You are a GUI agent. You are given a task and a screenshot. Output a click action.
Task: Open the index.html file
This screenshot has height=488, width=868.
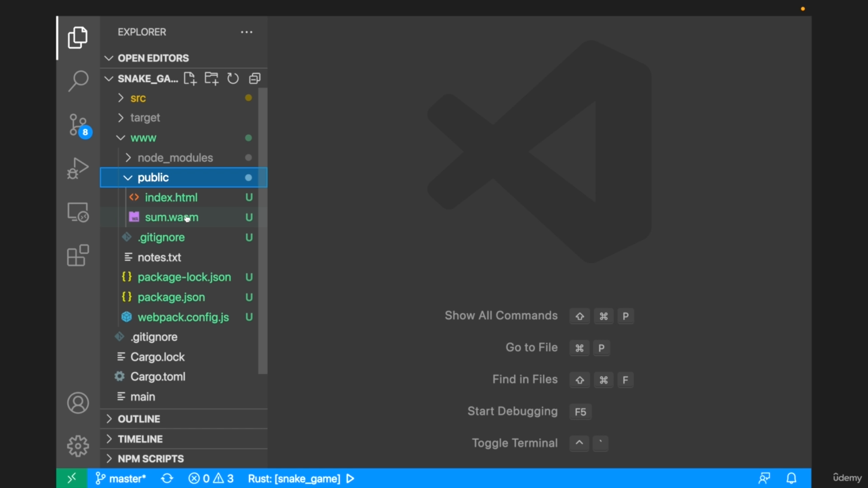coord(171,198)
